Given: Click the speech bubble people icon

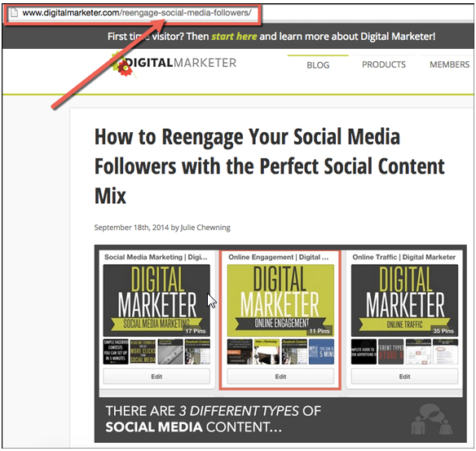Looking at the screenshot, I should 432,419.
